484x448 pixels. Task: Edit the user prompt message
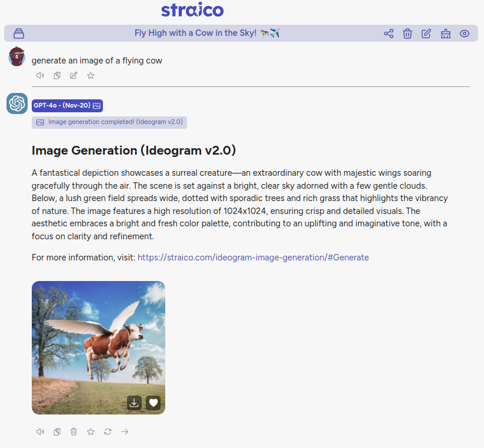74,76
